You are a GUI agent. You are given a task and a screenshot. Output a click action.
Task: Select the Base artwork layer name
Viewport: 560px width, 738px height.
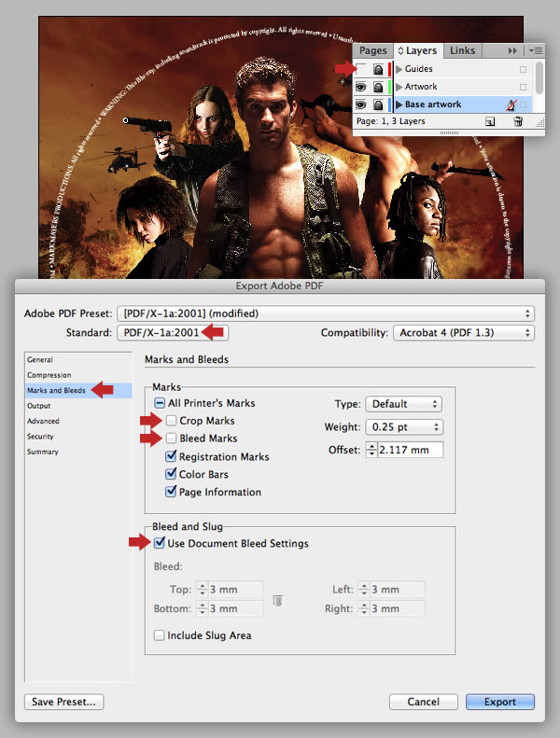point(433,104)
